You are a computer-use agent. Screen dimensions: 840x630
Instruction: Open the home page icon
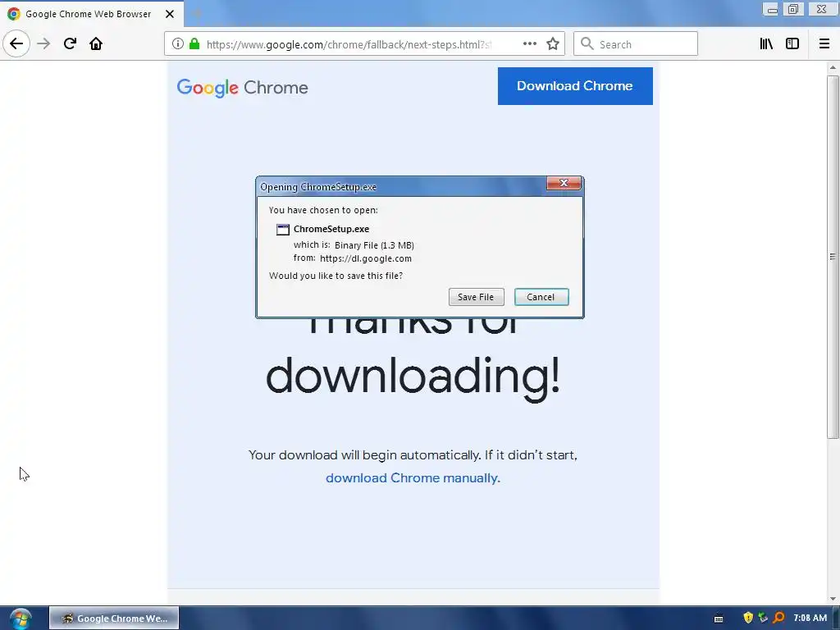[96, 44]
